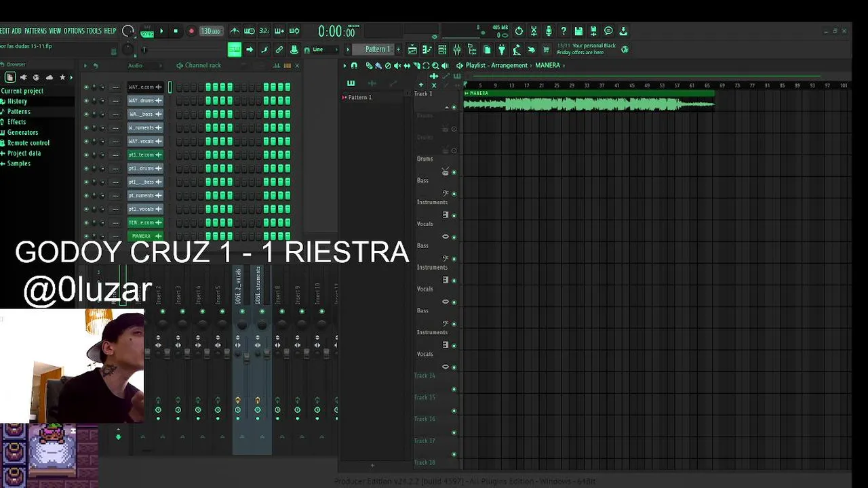Open the VIEW menu
The image size is (868, 488).
(x=55, y=31)
